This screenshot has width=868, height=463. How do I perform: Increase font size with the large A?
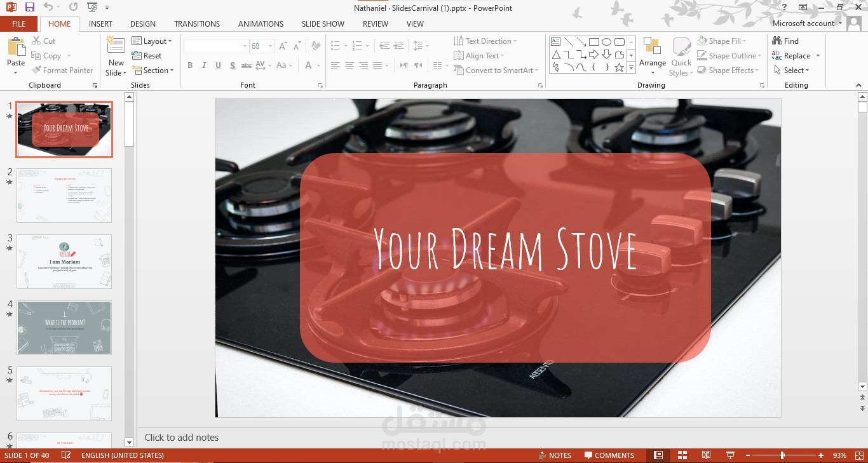[283, 46]
